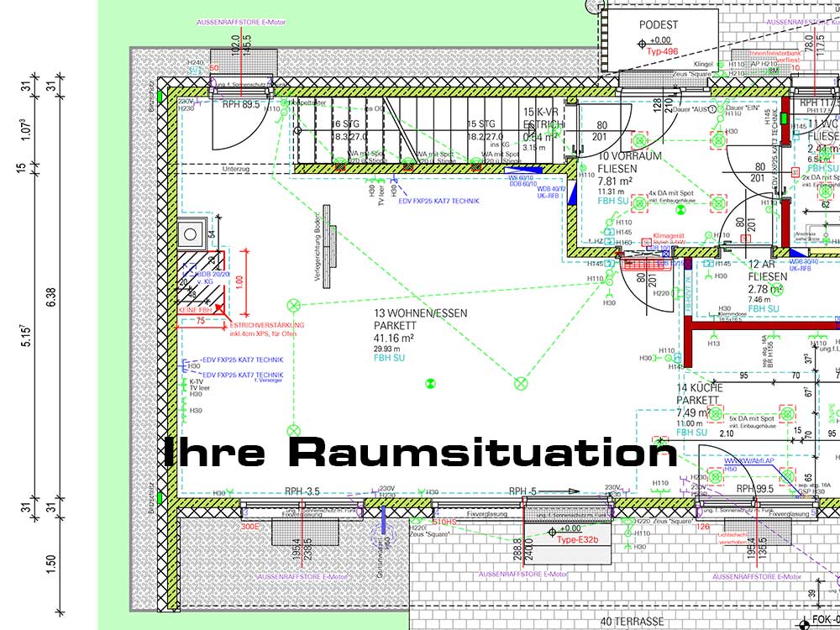Click the '10 VORRAUM' room label

click(x=630, y=156)
